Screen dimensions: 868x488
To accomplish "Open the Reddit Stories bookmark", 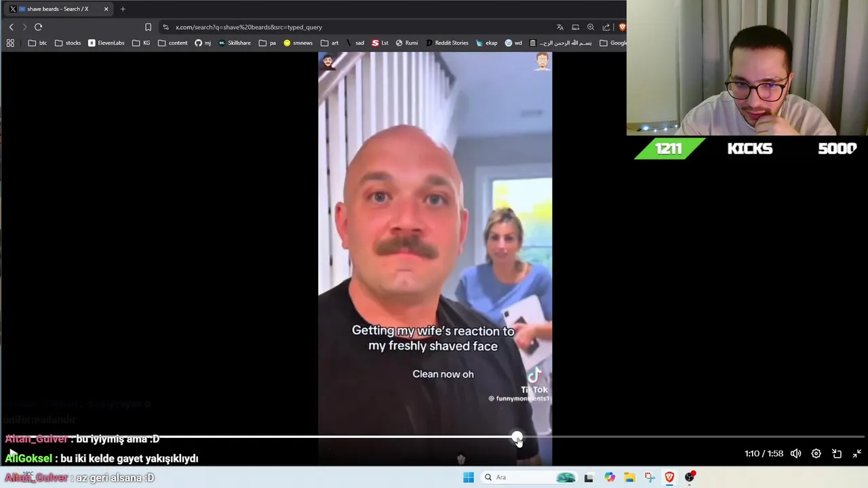I will [x=446, y=43].
